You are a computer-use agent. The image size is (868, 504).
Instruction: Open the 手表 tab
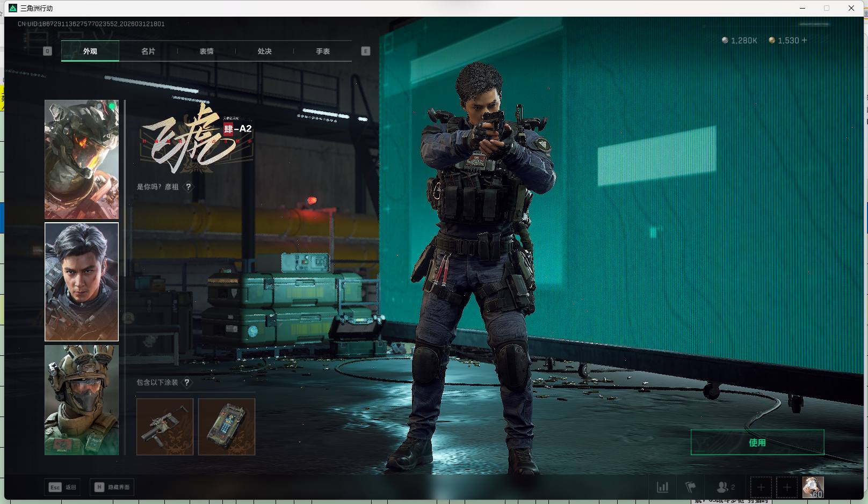coord(323,51)
